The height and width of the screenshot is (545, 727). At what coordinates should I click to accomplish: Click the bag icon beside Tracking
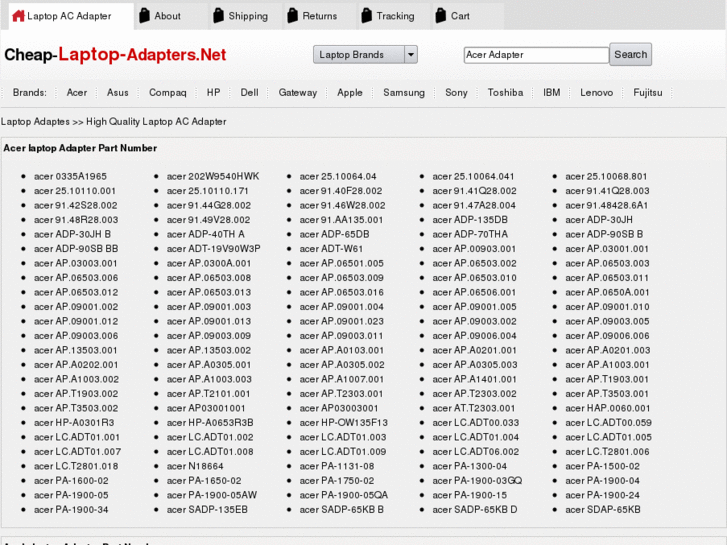pyautogui.click(x=366, y=16)
